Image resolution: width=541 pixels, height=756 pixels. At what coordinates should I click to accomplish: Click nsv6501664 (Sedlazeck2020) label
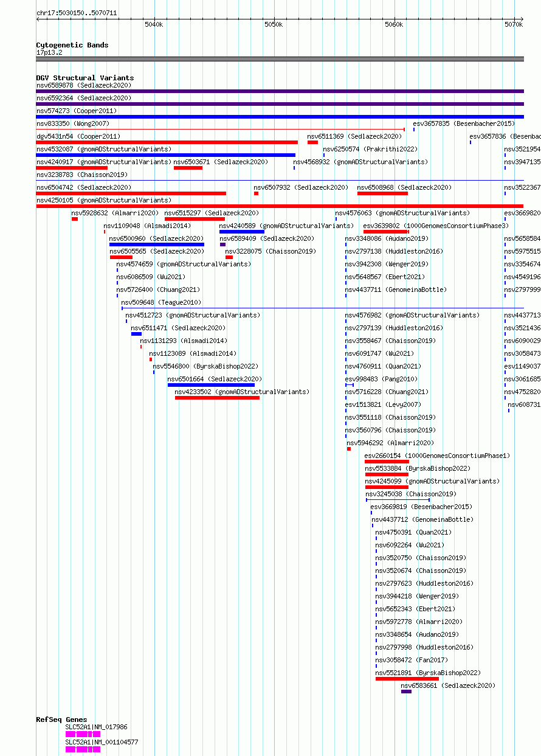[x=215, y=379]
